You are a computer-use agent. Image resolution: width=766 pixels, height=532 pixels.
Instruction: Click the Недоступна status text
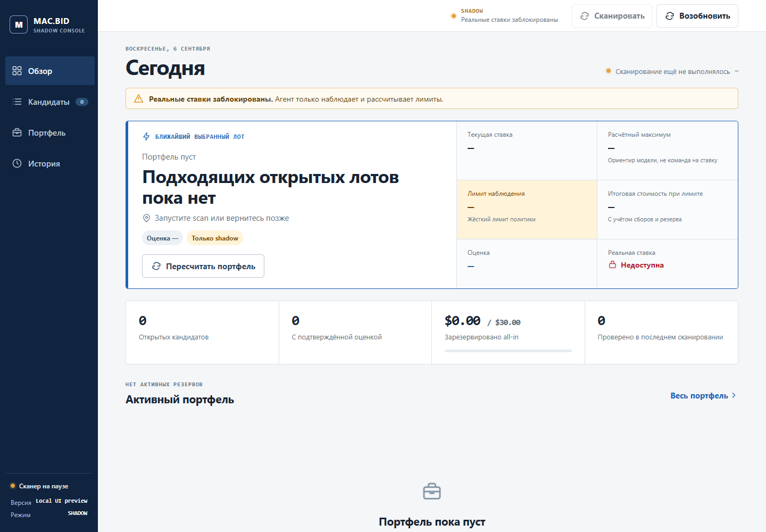[x=642, y=265]
